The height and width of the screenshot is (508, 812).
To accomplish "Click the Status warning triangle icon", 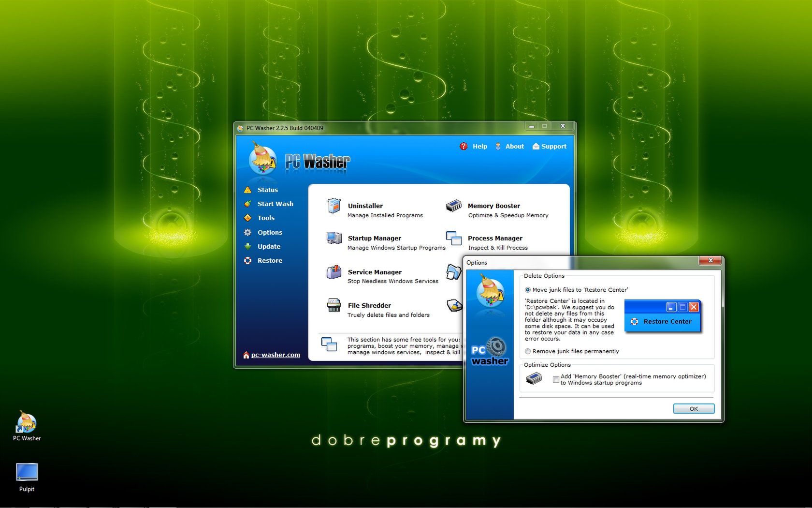I will [247, 190].
